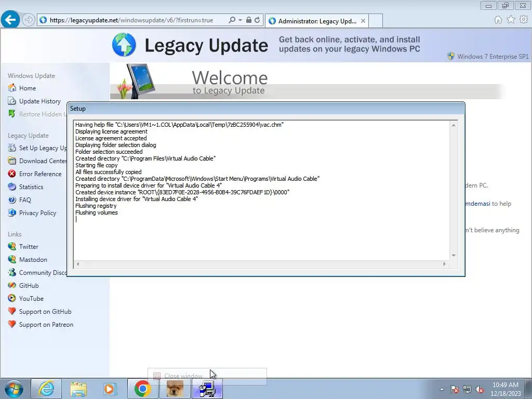Open the GitHub link
The image size is (532, 399).
[x=29, y=286]
